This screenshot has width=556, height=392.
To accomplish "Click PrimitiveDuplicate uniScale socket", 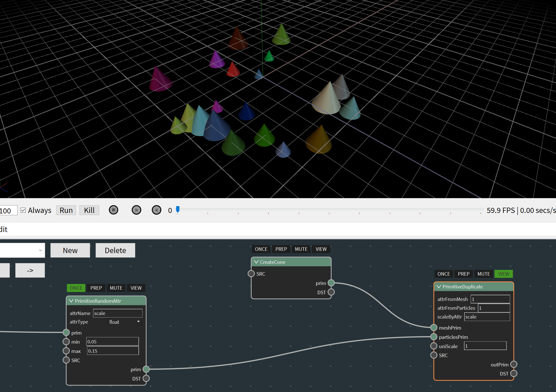I will click(434, 346).
